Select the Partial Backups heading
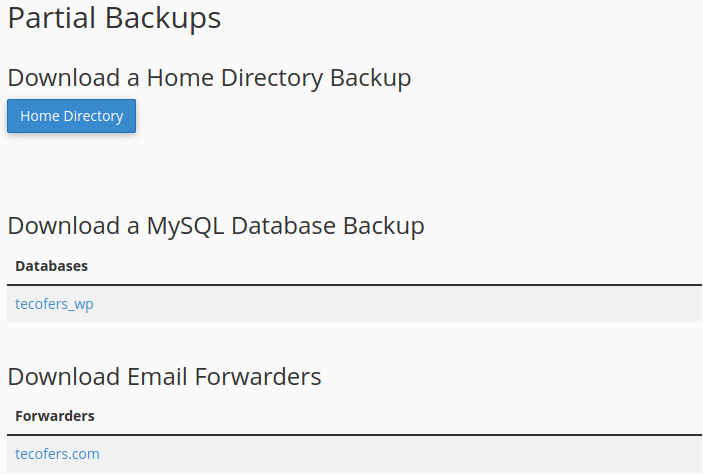Viewport: 703px width, 474px height. 114,18
